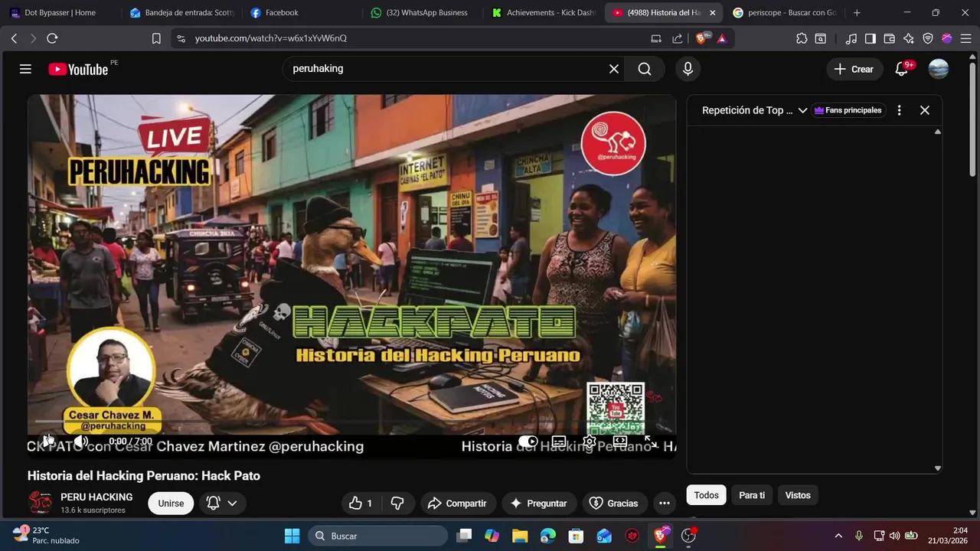980x551 pixels.
Task: Open the Crear menu
Action: 854,69
